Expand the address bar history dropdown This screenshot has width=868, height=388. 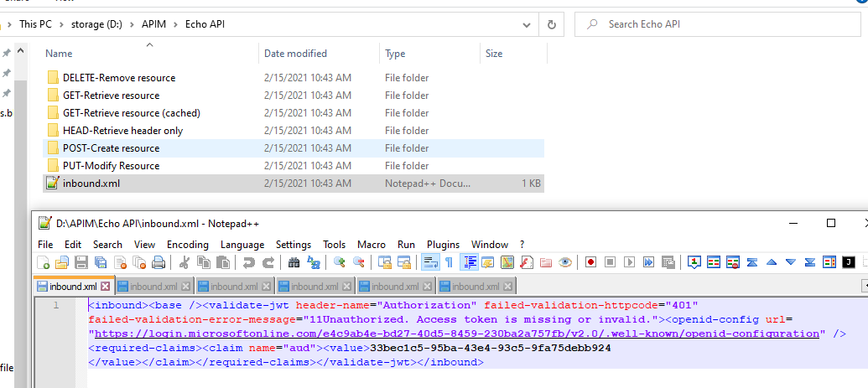point(527,24)
